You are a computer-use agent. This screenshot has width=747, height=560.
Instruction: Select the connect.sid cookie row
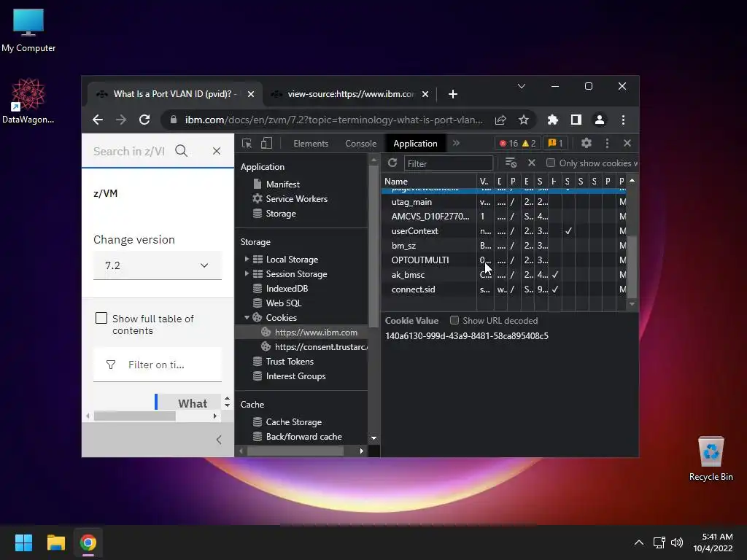coord(504,289)
